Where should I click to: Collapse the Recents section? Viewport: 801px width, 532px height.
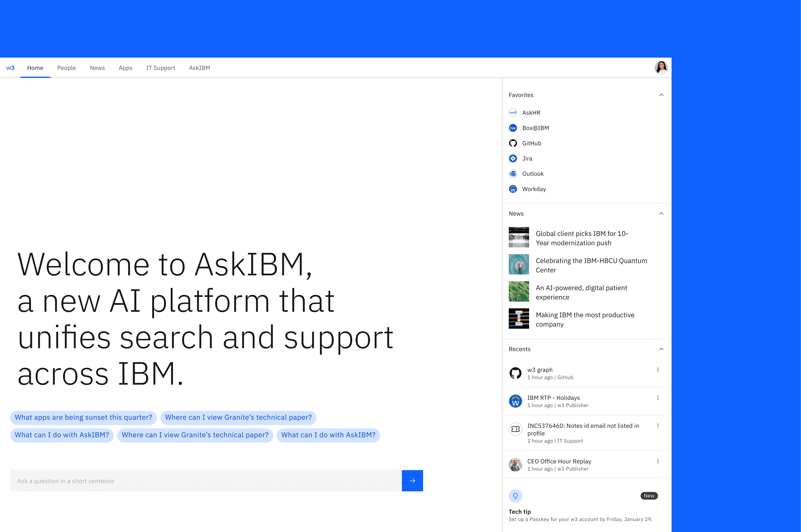click(661, 349)
